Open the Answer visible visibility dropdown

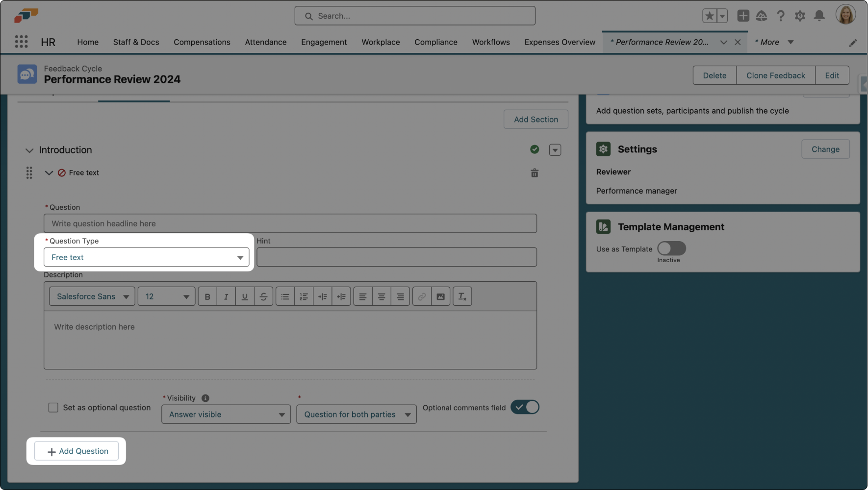(226, 415)
